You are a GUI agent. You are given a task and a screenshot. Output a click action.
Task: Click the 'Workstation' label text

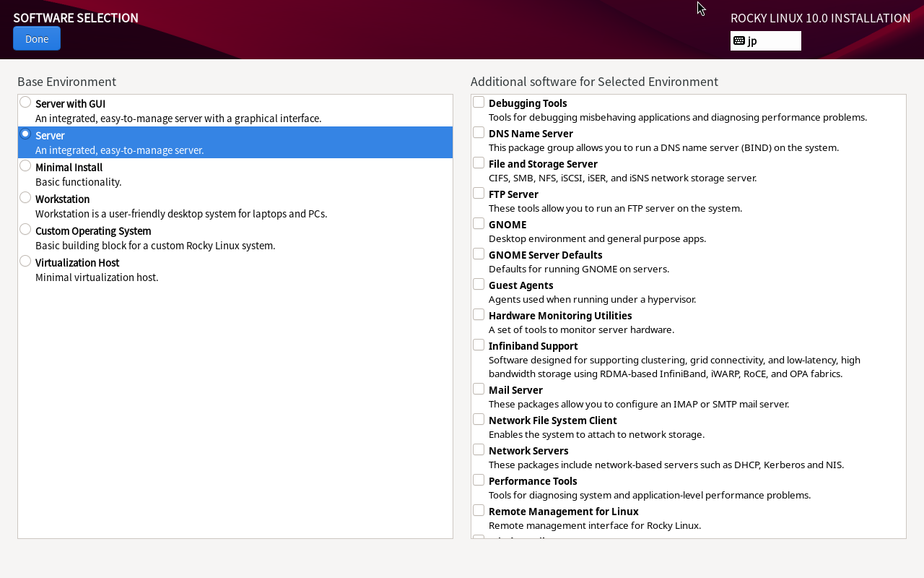pos(63,199)
